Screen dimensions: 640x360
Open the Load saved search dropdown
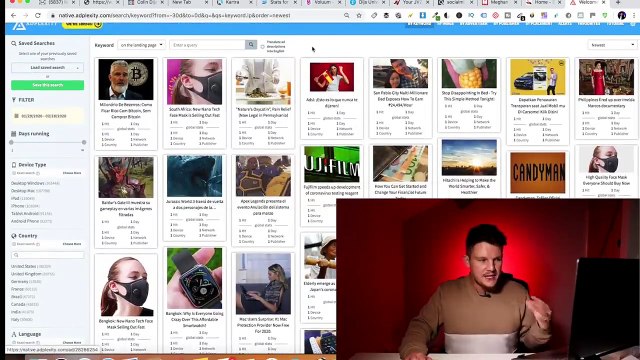click(47, 68)
